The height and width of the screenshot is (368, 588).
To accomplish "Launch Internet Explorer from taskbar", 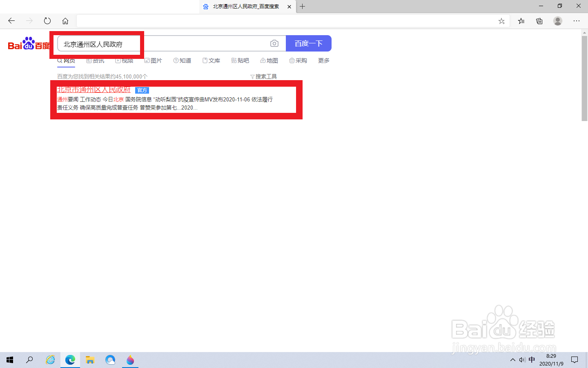I will coord(50,360).
